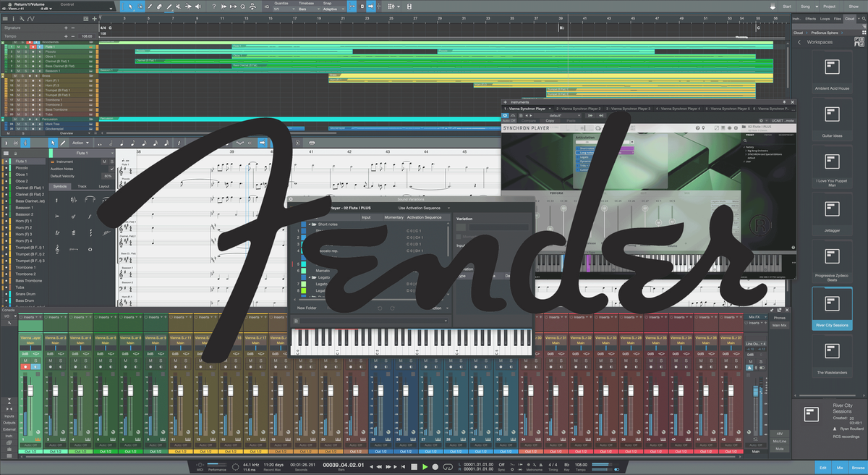Select the Arrow tool in the top toolbar

pyautogui.click(x=130, y=7)
